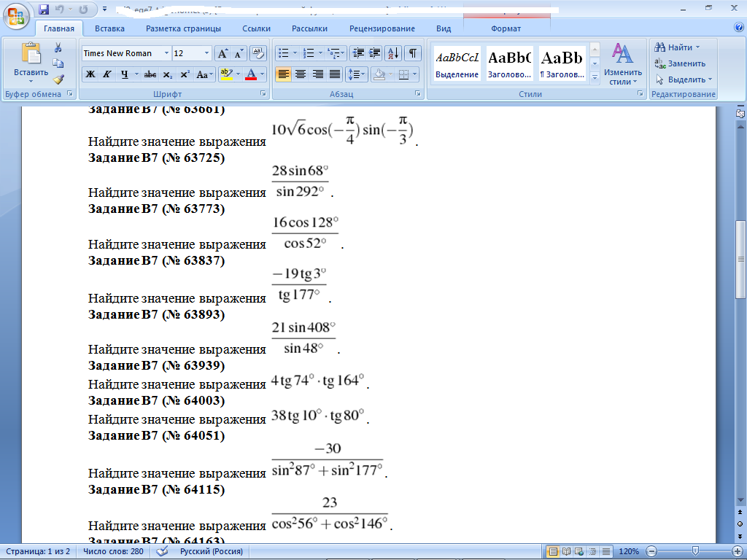
Task: Apply the Выделение style from the gallery
Action: (457, 64)
